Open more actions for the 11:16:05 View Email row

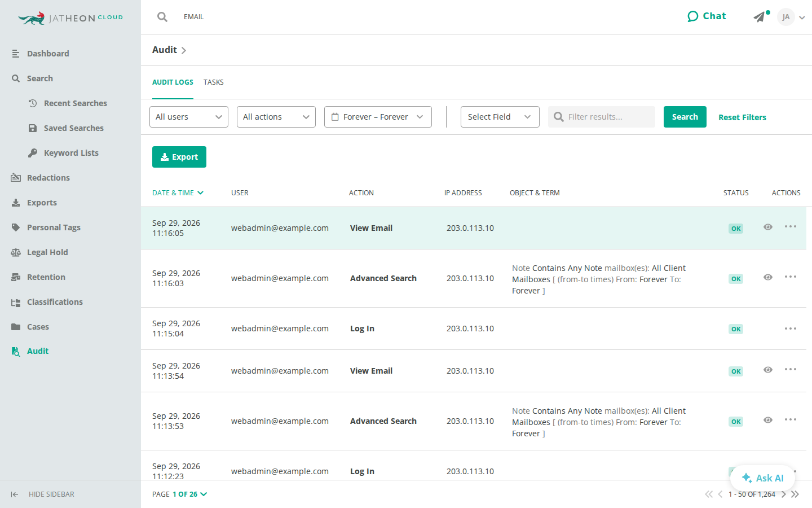point(791,227)
